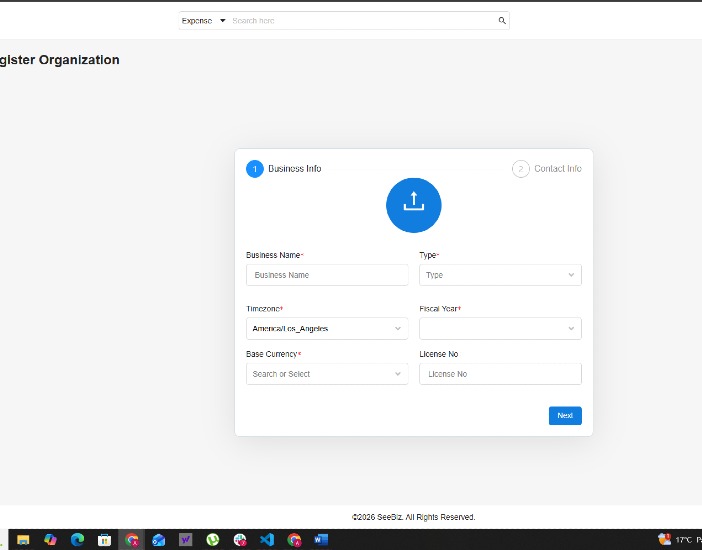Open Outlook from the taskbar

pyautogui.click(x=158, y=540)
